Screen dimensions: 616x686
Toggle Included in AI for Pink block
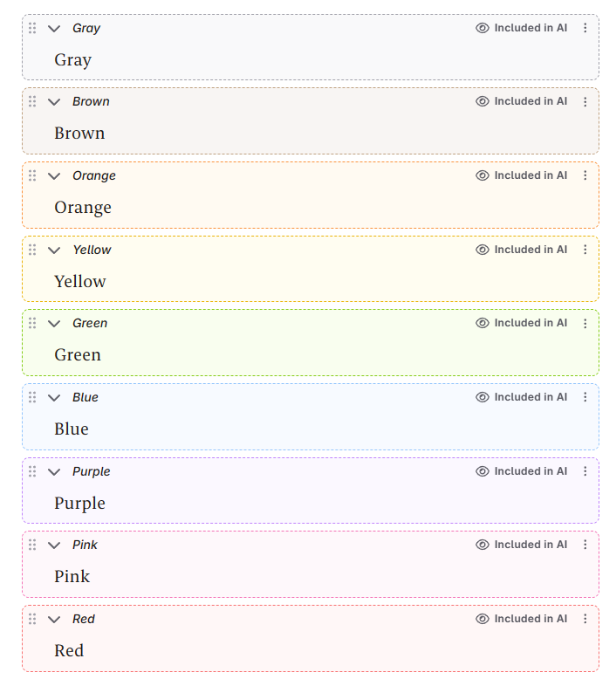click(x=521, y=545)
